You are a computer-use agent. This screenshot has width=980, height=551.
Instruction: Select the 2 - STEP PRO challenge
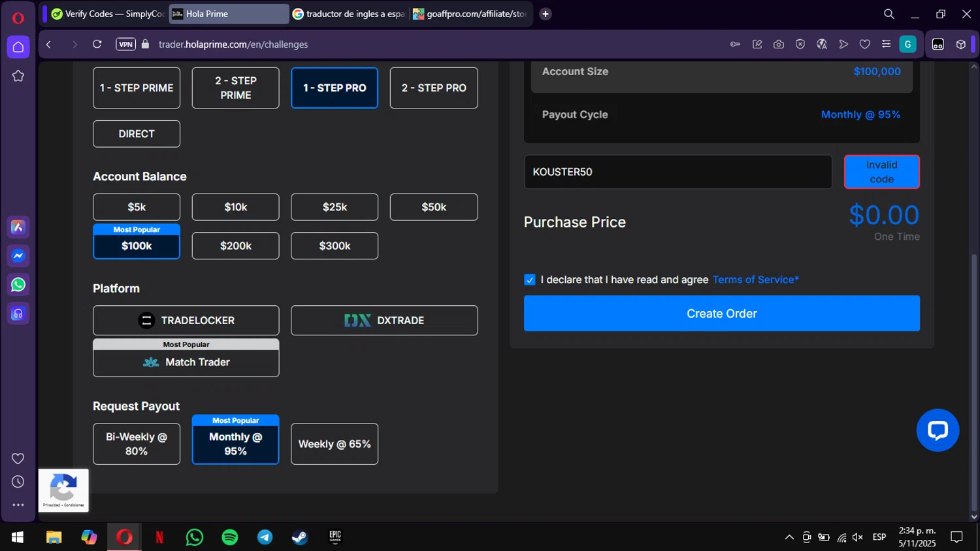tap(434, 88)
